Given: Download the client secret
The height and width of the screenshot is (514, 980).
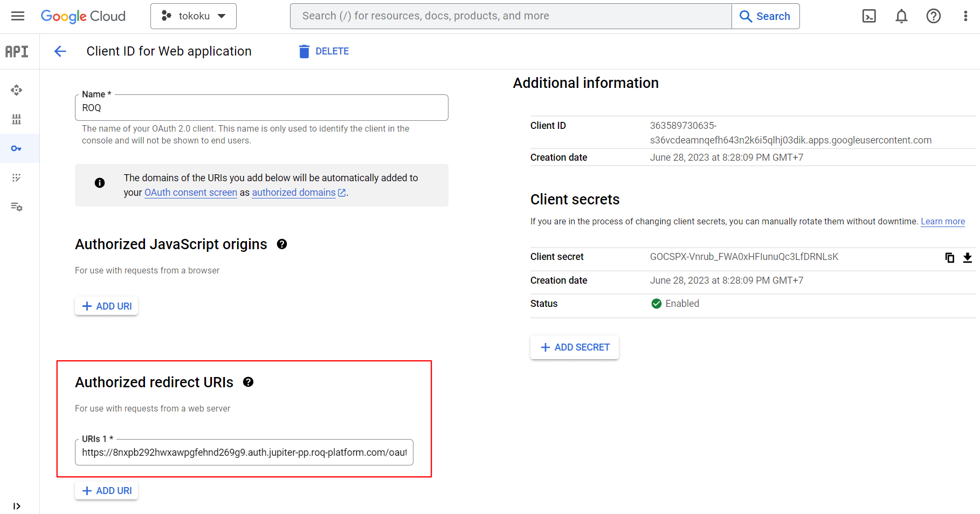Looking at the screenshot, I should point(968,257).
